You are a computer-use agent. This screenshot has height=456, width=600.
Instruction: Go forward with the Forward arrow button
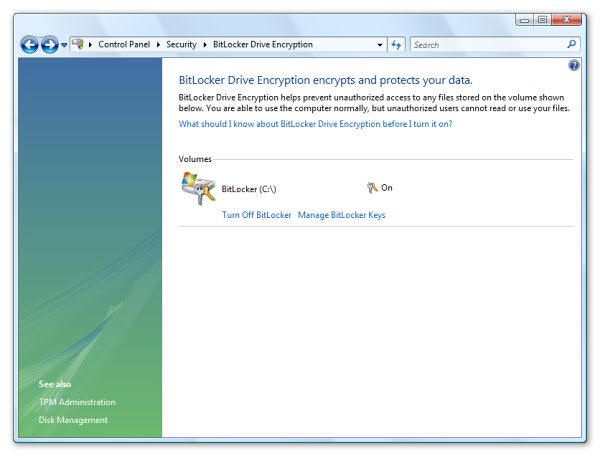click(x=49, y=45)
